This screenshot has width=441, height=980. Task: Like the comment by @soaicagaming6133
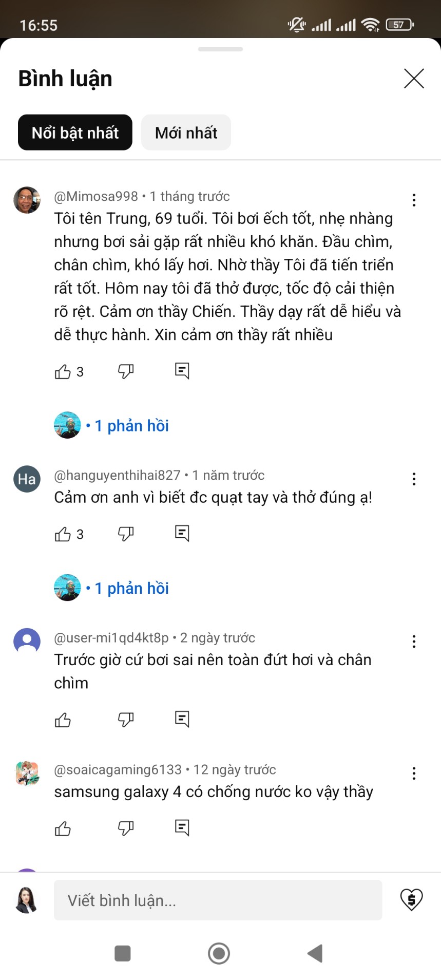[63, 828]
